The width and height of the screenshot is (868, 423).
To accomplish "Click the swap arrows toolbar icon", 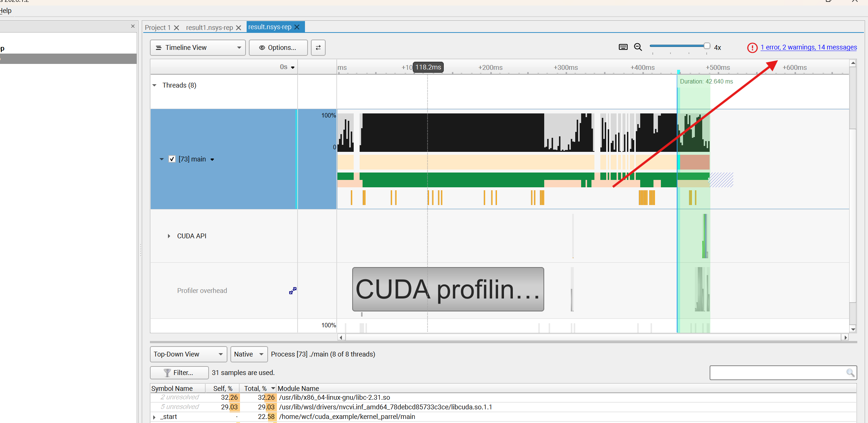I will pyautogui.click(x=318, y=48).
